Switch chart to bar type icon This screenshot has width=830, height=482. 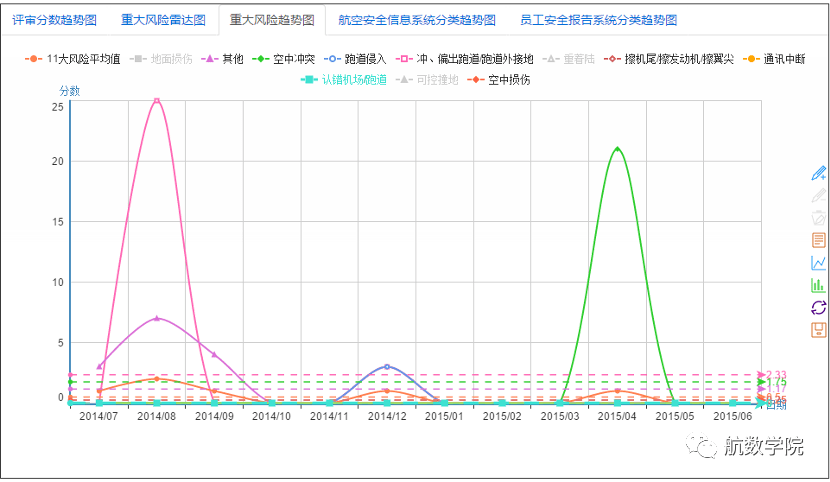818,285
